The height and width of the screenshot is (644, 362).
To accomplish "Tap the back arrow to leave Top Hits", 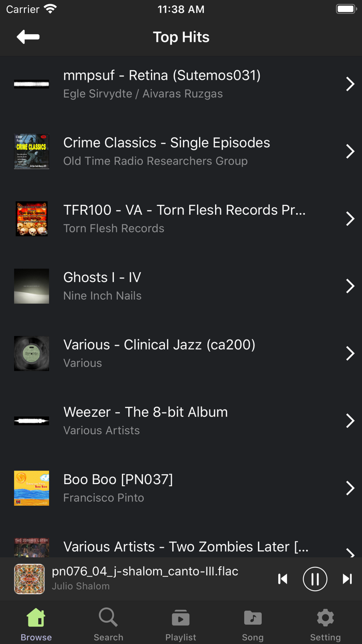I will click(28, 37).
